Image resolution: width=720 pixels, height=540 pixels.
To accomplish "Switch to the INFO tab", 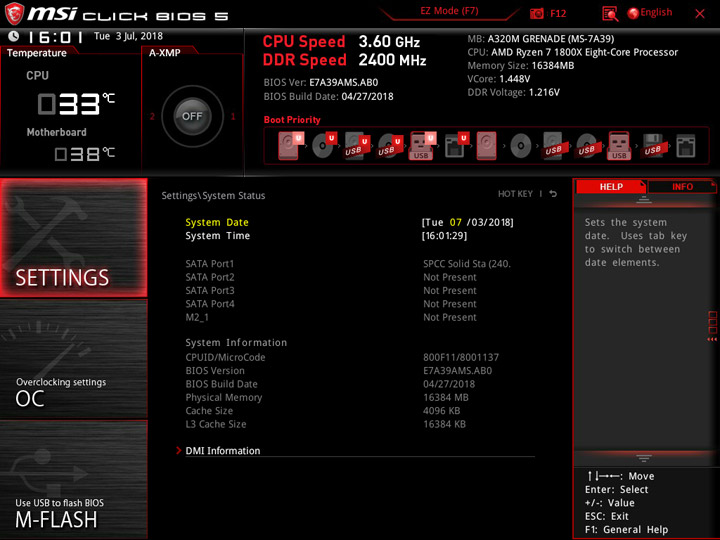I will (x=681, y=186).
